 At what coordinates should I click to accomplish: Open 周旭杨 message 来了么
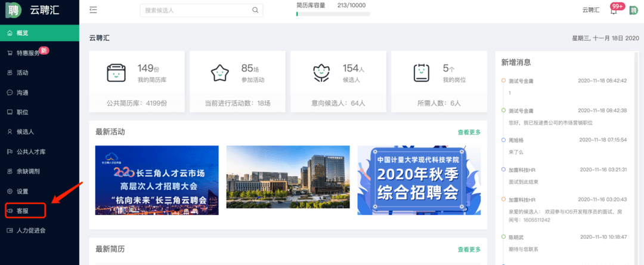(516, 152)
